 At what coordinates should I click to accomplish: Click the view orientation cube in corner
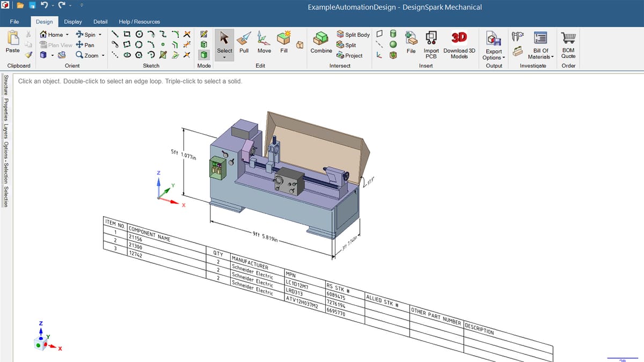[x=41, y=343]
